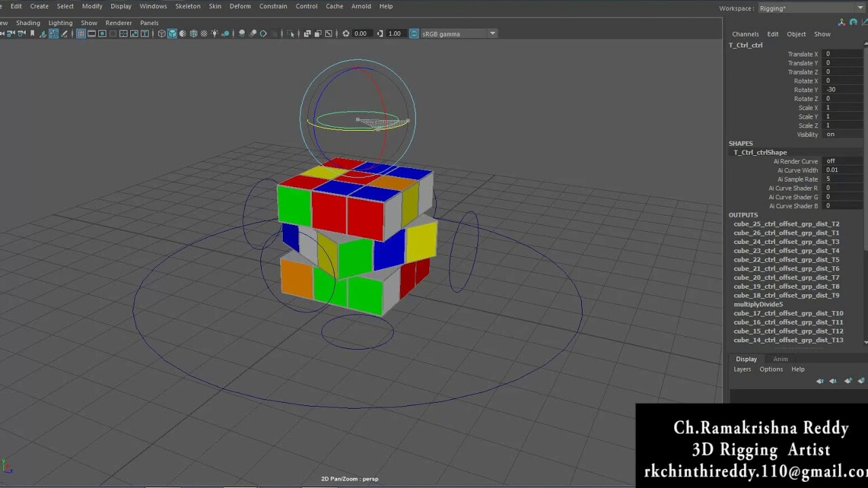Screen dimensions: 868x488
Task: Select the textured display icon
Action: pyautogui.click(x=193, y=33)
